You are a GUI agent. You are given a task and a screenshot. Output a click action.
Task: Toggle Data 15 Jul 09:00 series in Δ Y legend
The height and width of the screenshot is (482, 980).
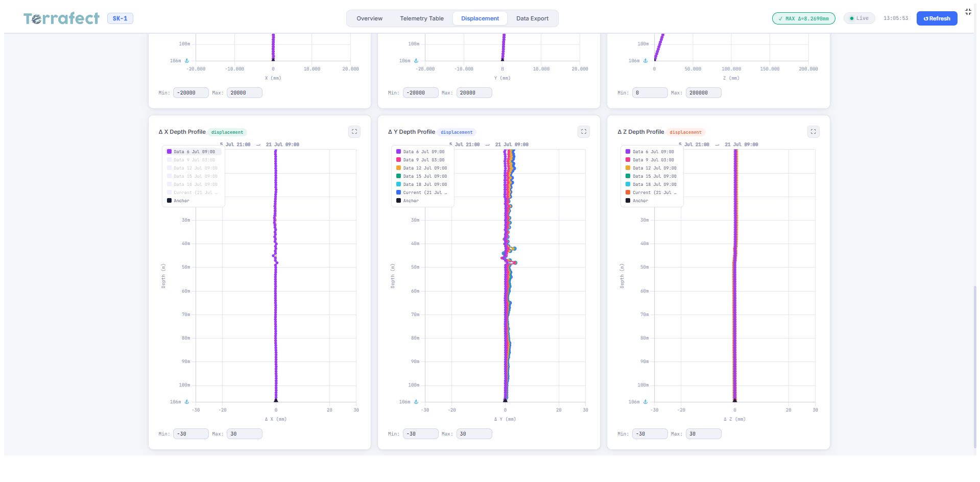(x=422, y=176)
